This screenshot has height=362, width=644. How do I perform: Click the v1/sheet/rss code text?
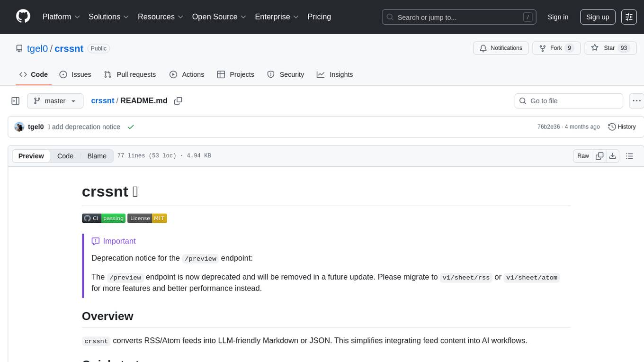tap(466, 277)
